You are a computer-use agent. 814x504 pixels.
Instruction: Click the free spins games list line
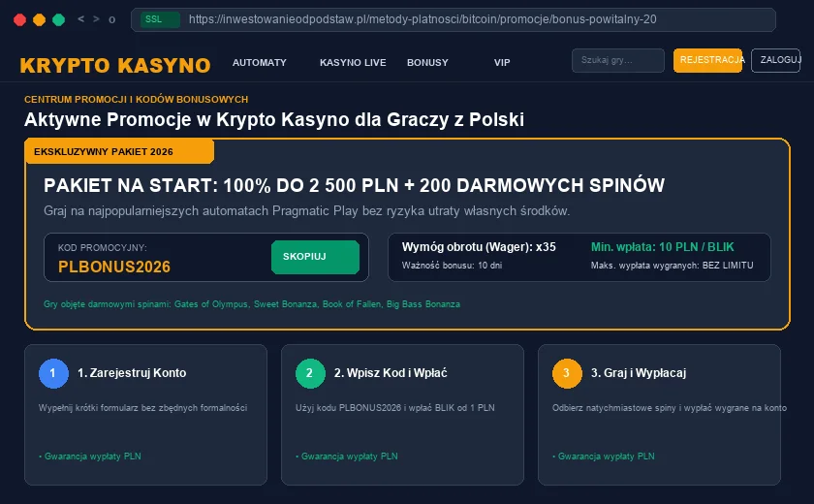pos(252,304)
